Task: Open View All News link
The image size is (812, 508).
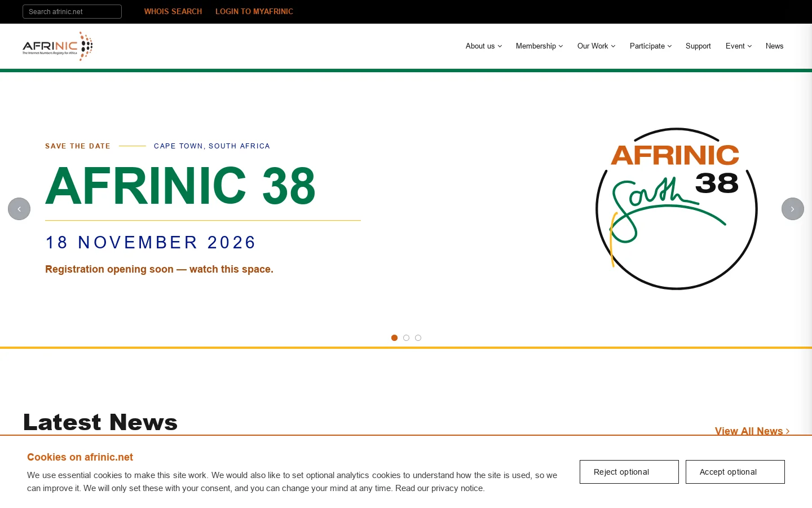Action: (x=752, y=431)
